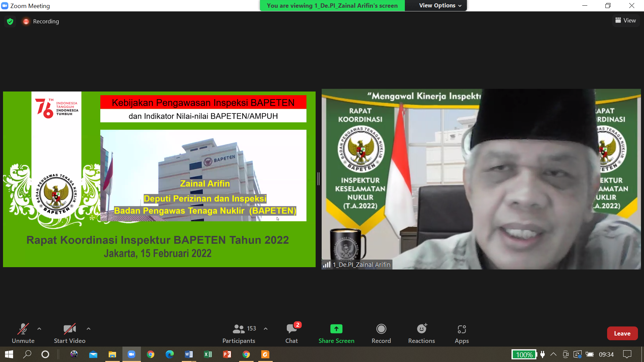Click the 100% battery indicator
Viewport: 644px width, 362px height.
(x=524, y=354)
